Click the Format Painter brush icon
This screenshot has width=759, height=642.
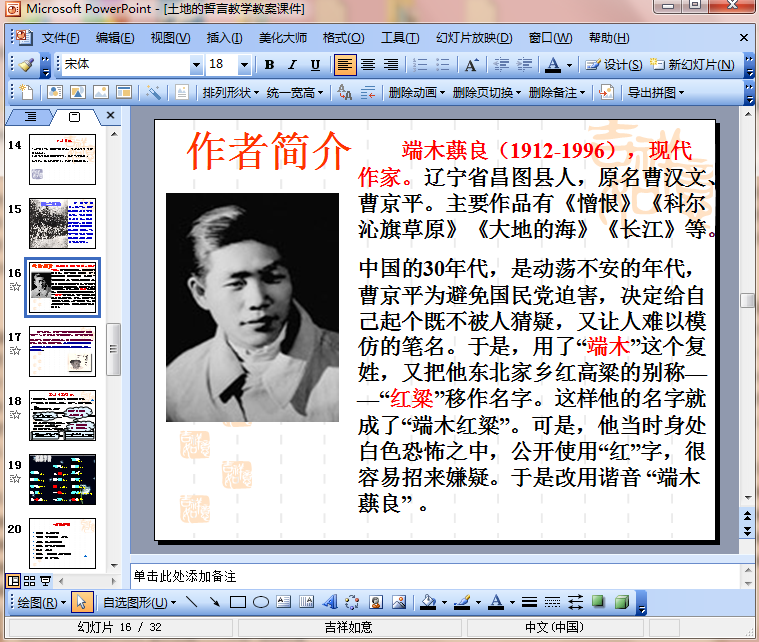click(x=27, y=65)
